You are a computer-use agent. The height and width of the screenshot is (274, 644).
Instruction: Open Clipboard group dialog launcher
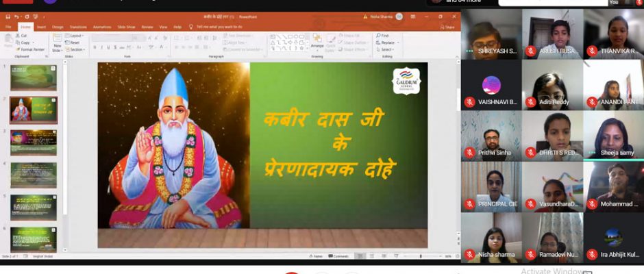(47, 56)
